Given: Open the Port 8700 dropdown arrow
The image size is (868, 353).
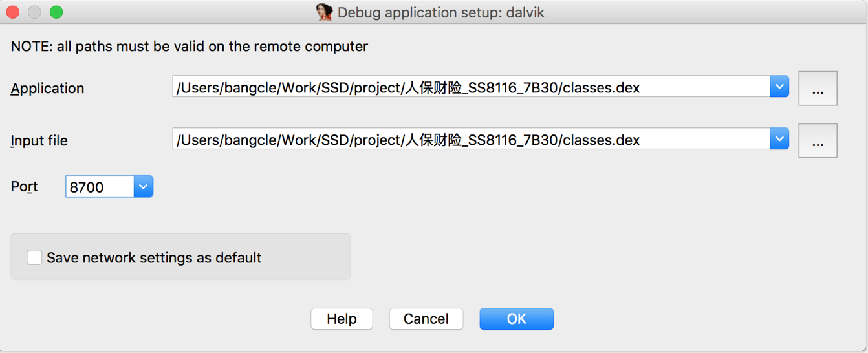Looking at the screenshot, I should coord(143,187).
